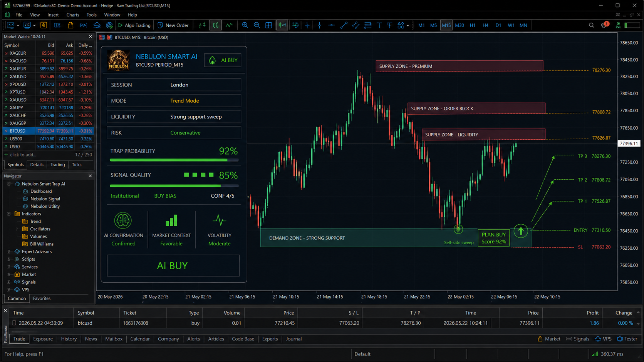Switch to Favorites tab in Navigator
The width and height of the screenshot is (644, 362).
click(x=42, y=299)
